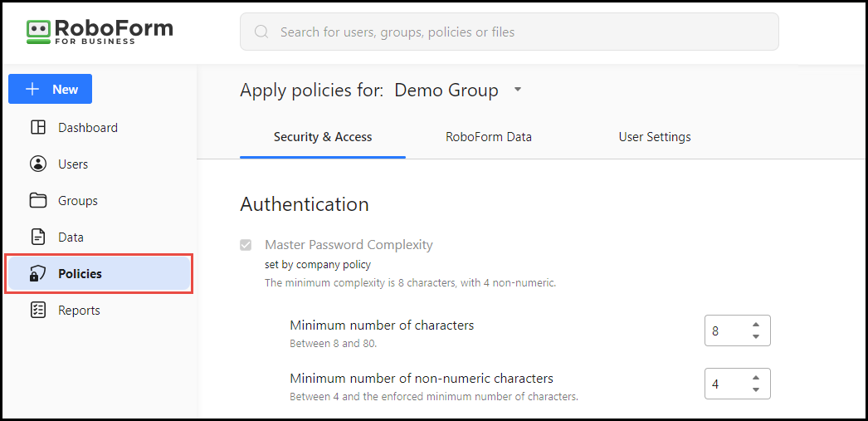Click the 'Minimum number of characters' label
The height and width of the screenshot is (421, 868).
382,326
